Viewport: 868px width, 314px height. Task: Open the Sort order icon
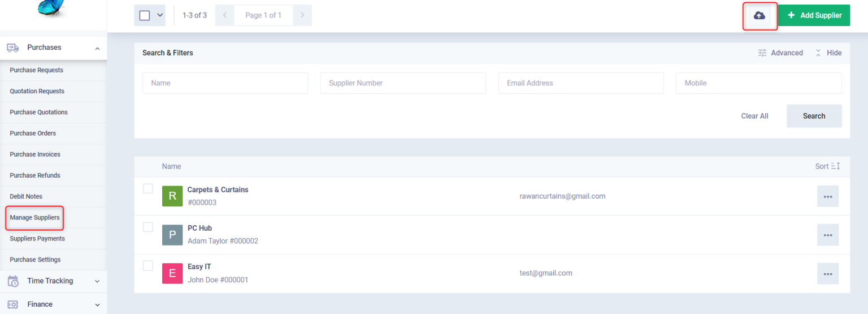click(x=836, y=166)
